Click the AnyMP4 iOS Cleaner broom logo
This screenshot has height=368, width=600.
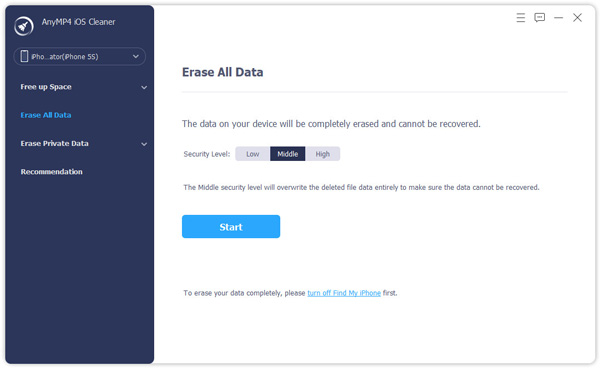click(x=24, y=26)
